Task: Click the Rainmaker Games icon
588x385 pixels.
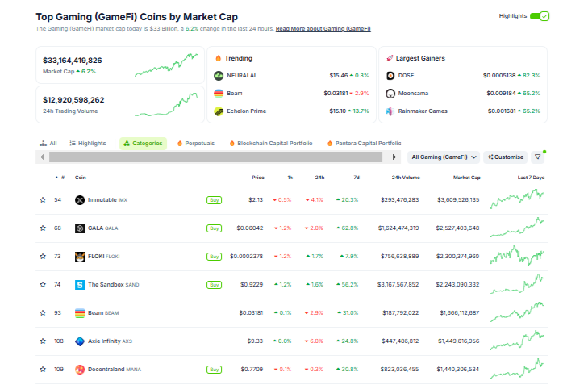Action: (x=390, y=111)
